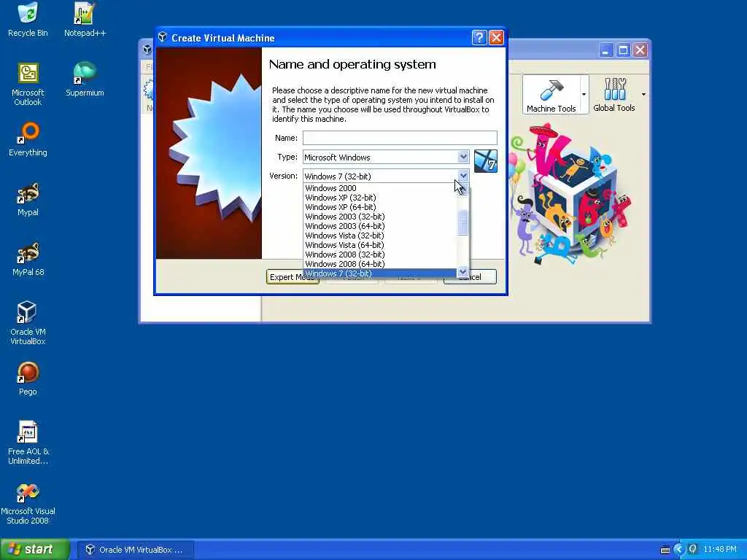Select the Microsoft Outlook desktop icon
Viewport: 747px width, 560px height.
tap(28, 85)
